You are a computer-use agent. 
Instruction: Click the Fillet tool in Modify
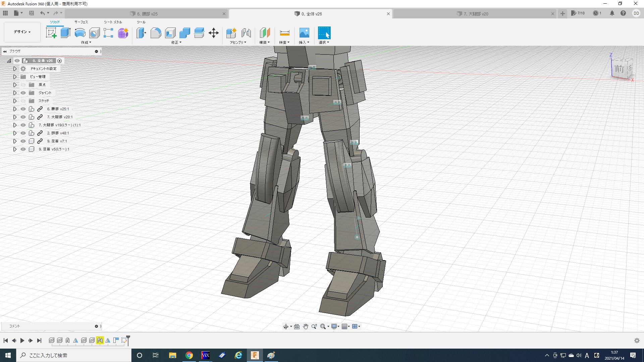point(156,33)
